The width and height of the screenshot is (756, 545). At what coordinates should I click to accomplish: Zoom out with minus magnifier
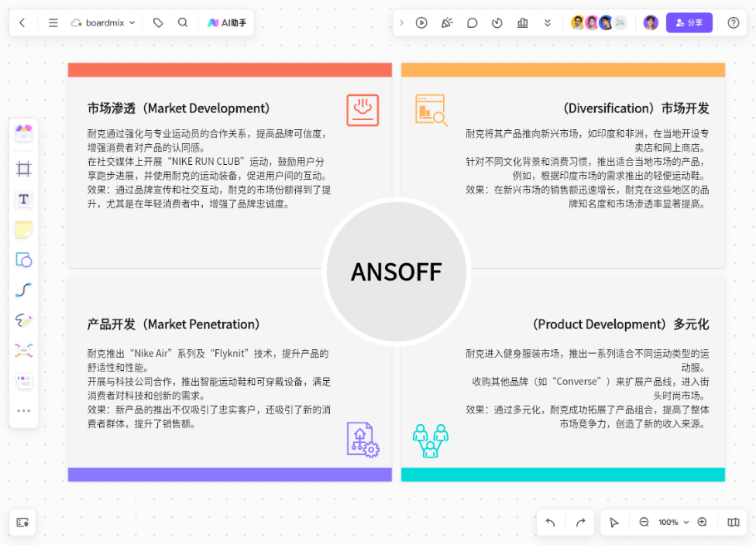click(x=644, y=523)
